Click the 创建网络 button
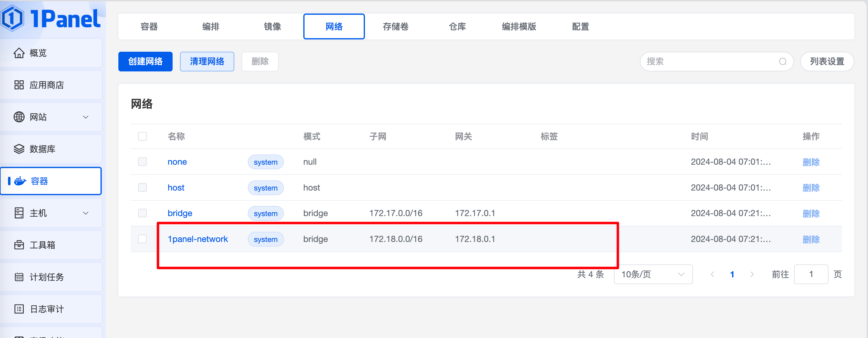Image resolution: width=868 pixels, height=338 pixels. click(145, 62)
